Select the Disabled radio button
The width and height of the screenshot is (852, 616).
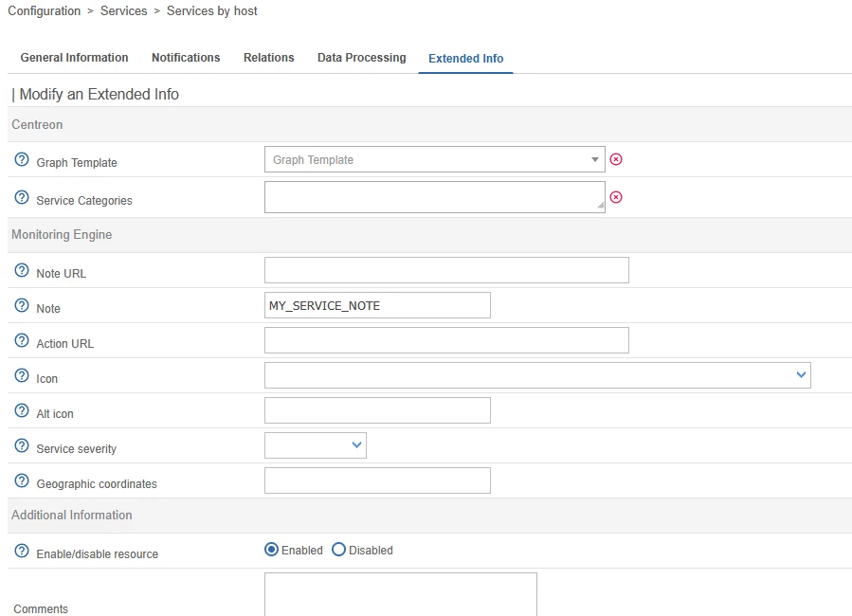pyautogui.click(x=338, y=550)
